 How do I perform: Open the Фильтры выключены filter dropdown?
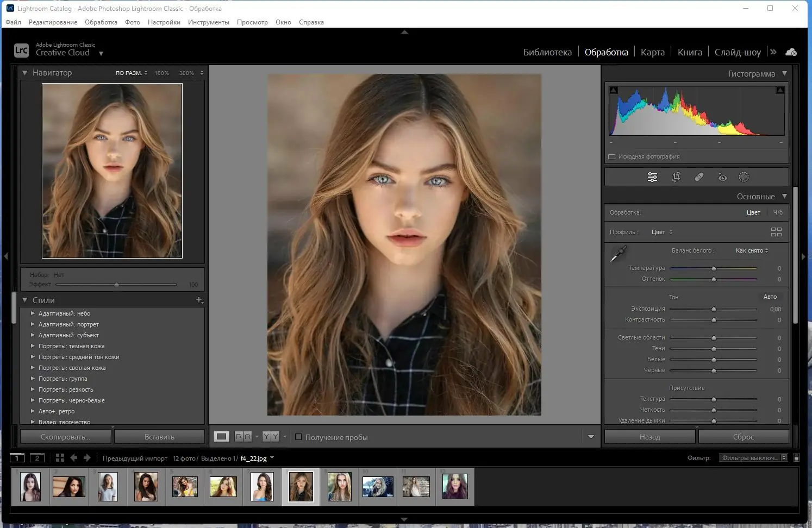click(753, 458)
